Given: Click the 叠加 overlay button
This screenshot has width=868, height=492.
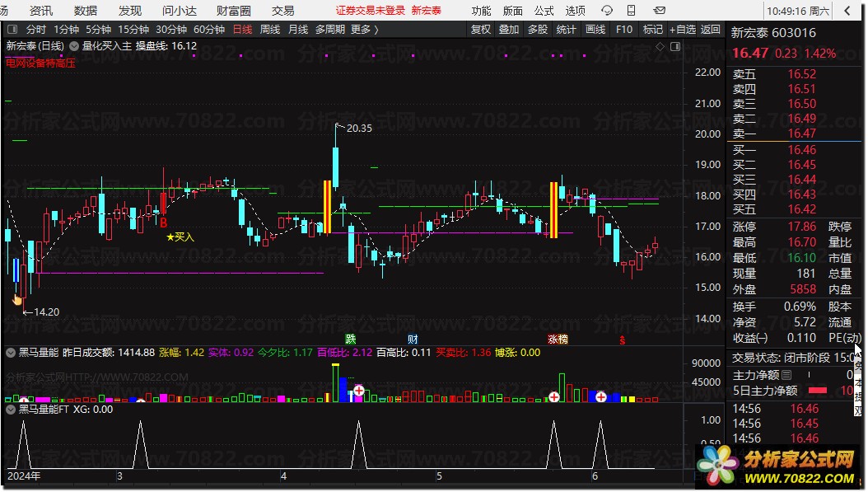Looking at the screenshot, I should coord(509,30).
